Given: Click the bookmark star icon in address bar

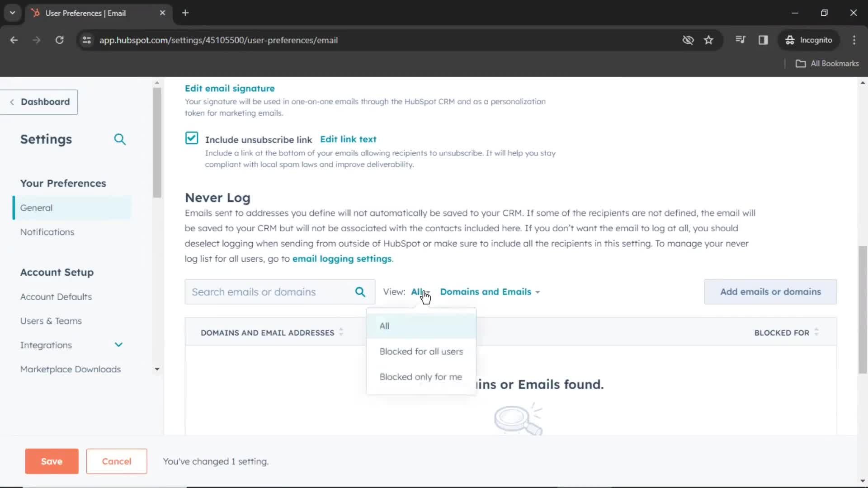Looking at the screenshot, I should coord(709,40).
